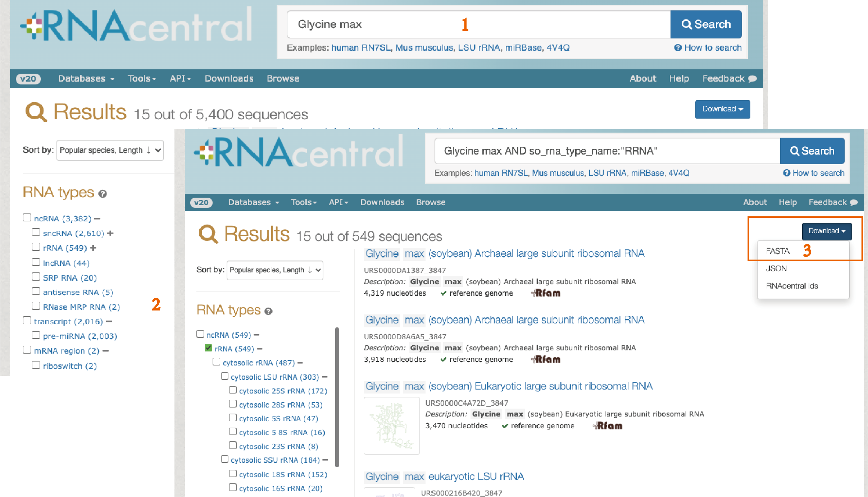Click the v20 version badge in the front window

click(201, 203)
